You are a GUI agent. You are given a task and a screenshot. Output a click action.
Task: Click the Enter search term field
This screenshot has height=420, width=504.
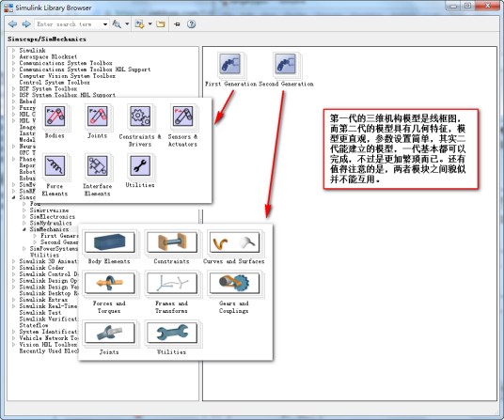point(69,24)
